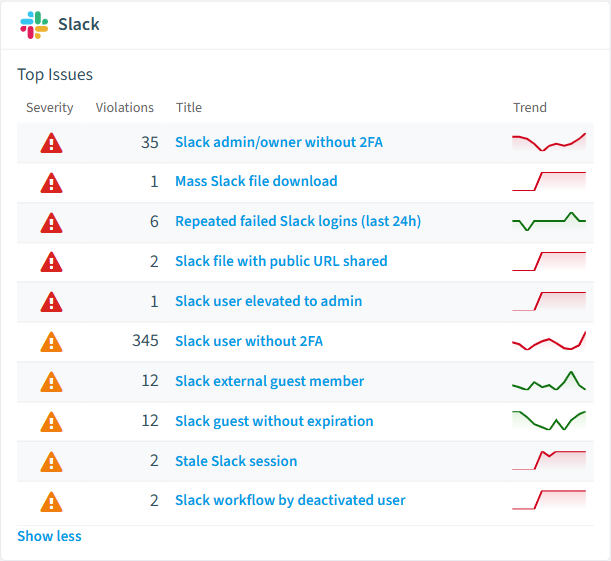Viewport: 611px width, 561px height.
Task: Click violations count for Stale Slack session
Action: point(154,460)
